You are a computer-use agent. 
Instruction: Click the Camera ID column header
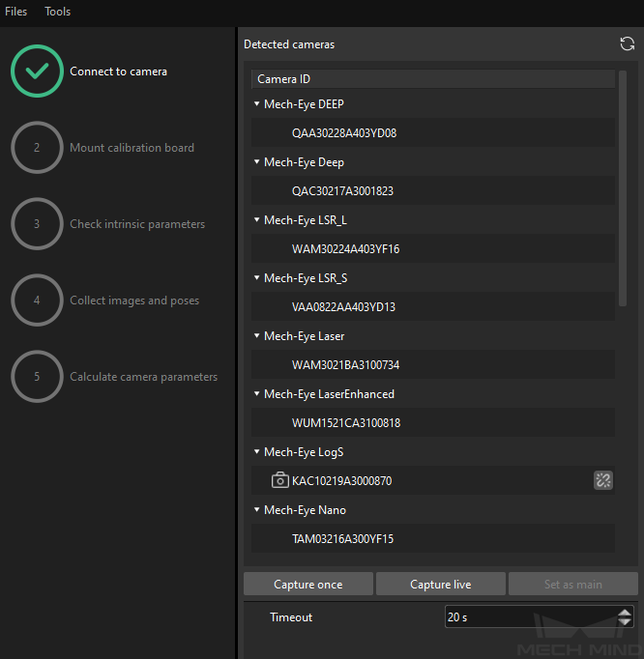433,79
